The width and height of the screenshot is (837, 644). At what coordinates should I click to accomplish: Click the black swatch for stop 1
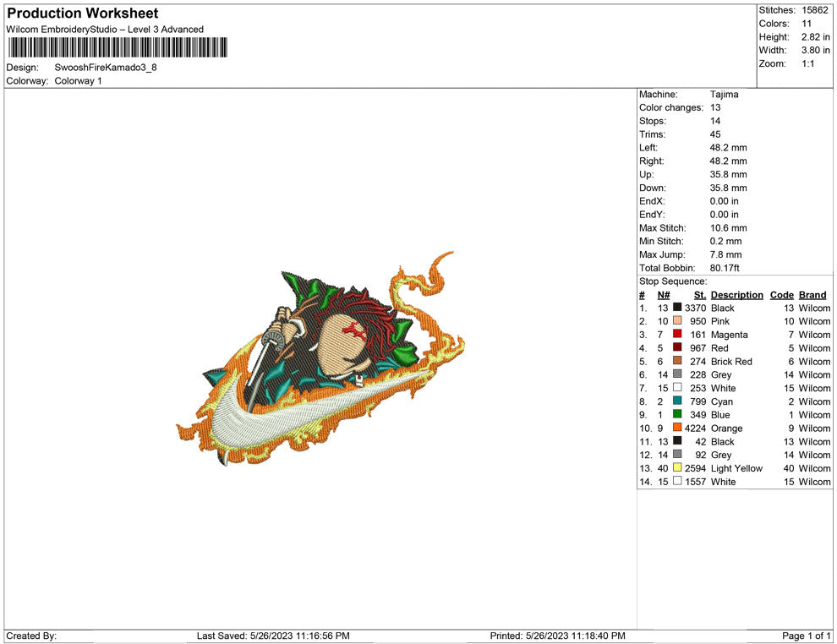coord(677,308)
